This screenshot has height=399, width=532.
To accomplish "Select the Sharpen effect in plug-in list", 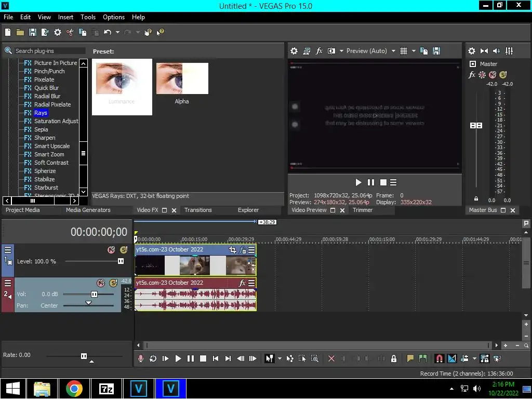I will coord(45,138).
